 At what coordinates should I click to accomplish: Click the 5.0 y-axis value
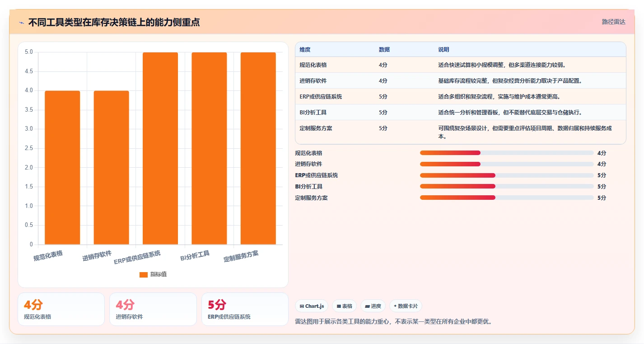click(28, 52)
